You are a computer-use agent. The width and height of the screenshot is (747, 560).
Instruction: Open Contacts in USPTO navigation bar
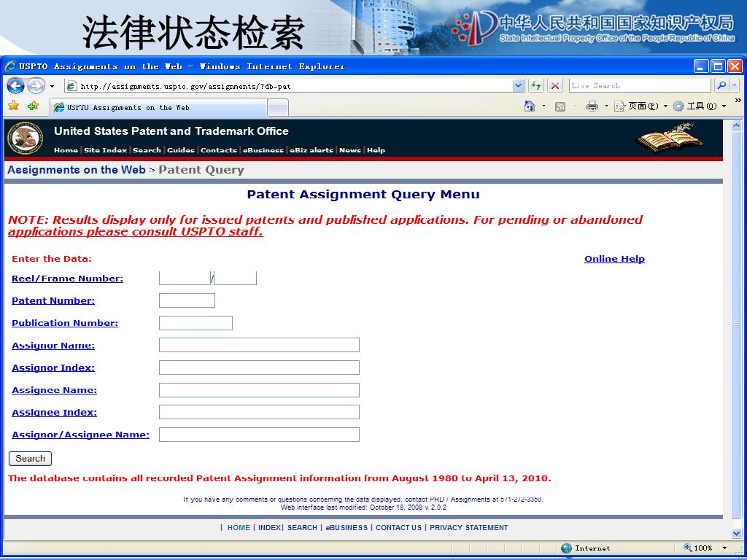coord(219,150)
